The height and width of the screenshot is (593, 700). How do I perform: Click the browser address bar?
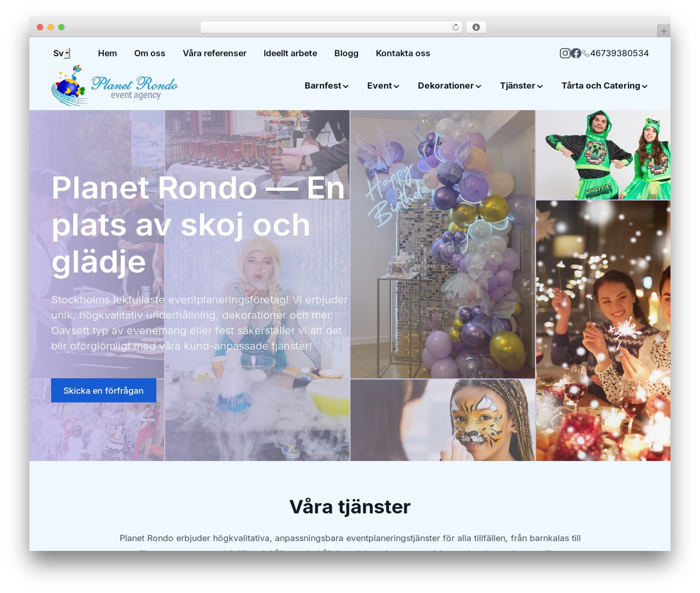tap(331, 27)
